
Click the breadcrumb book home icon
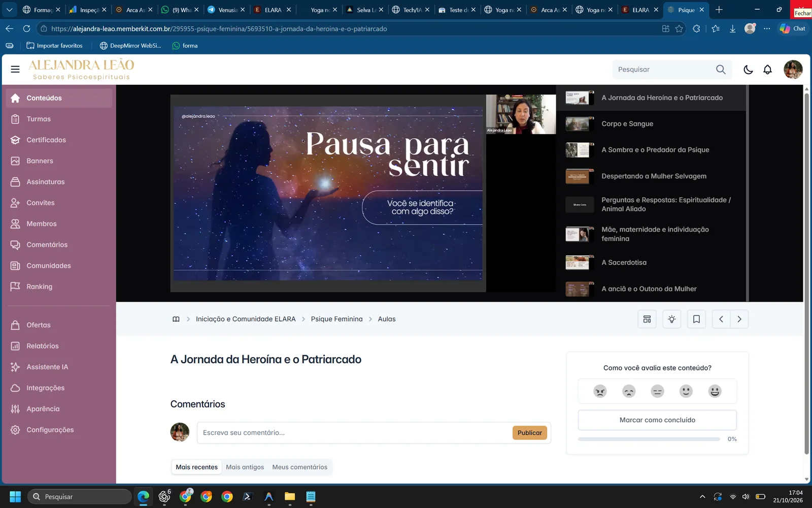(176, 319)
